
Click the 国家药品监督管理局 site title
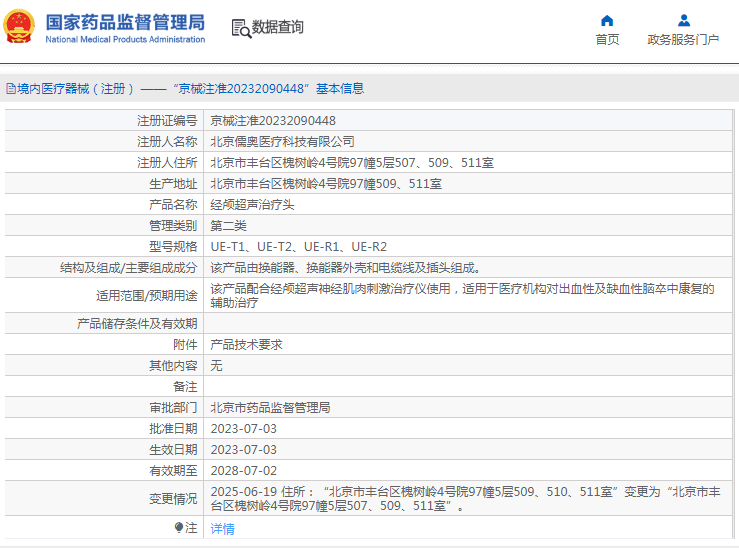124,21
